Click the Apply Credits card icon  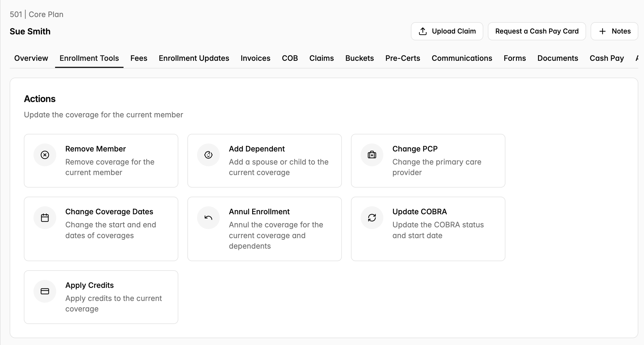pyautogui.click(x=45, y=291)
